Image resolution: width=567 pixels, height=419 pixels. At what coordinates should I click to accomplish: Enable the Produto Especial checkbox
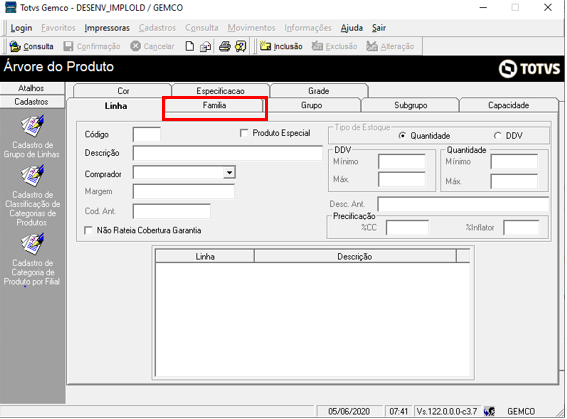point(244,133)
